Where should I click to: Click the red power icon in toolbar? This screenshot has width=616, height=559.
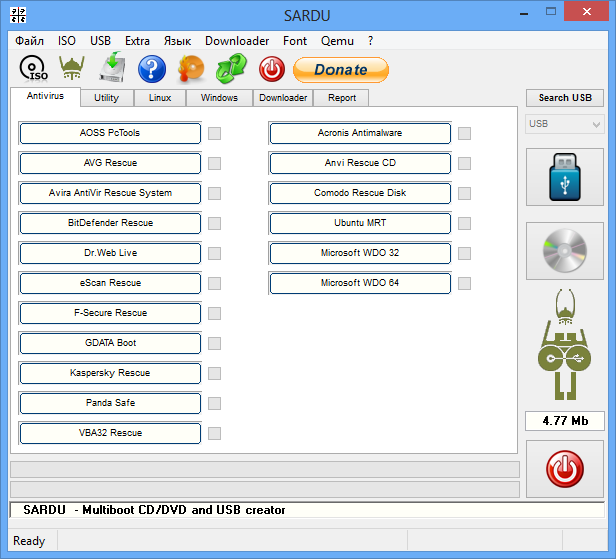(271, 69)
